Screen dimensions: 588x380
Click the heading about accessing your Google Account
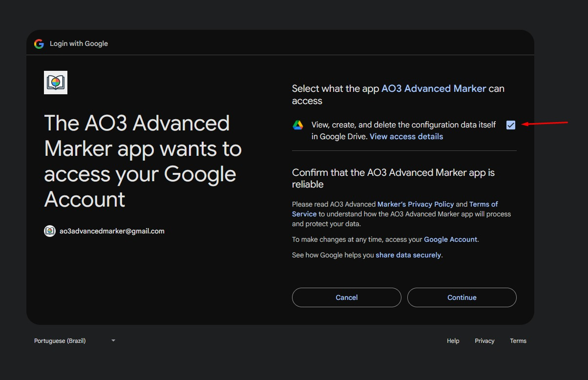pos(143,161)
